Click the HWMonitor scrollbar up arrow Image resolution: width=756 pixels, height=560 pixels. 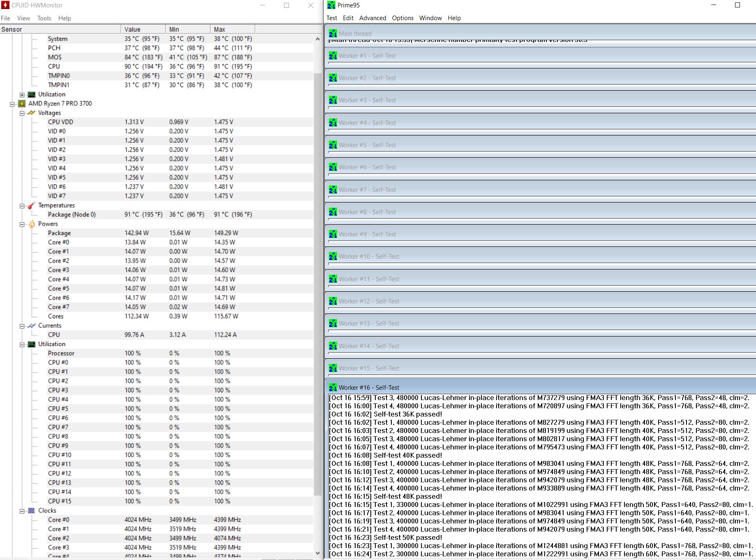point(317,39)
